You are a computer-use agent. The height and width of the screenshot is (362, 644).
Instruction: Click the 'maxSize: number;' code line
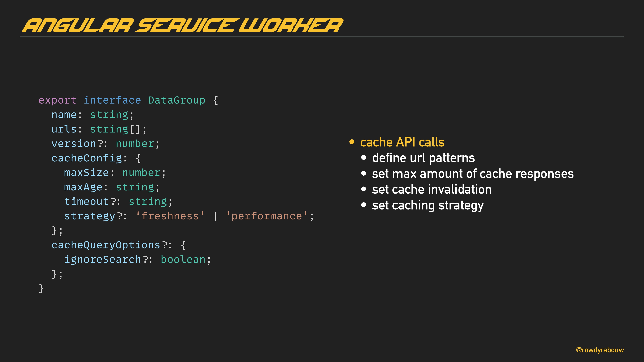[115, 173]
